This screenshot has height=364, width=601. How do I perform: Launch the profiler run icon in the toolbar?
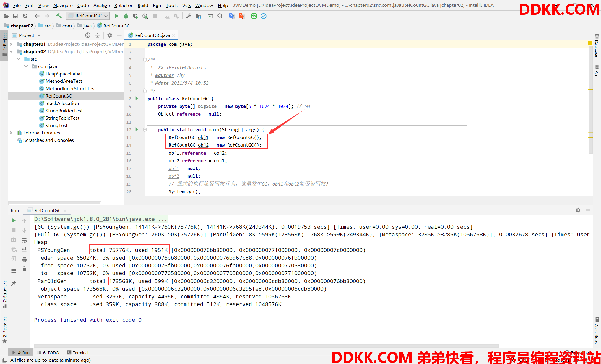(x=145, y=16)
